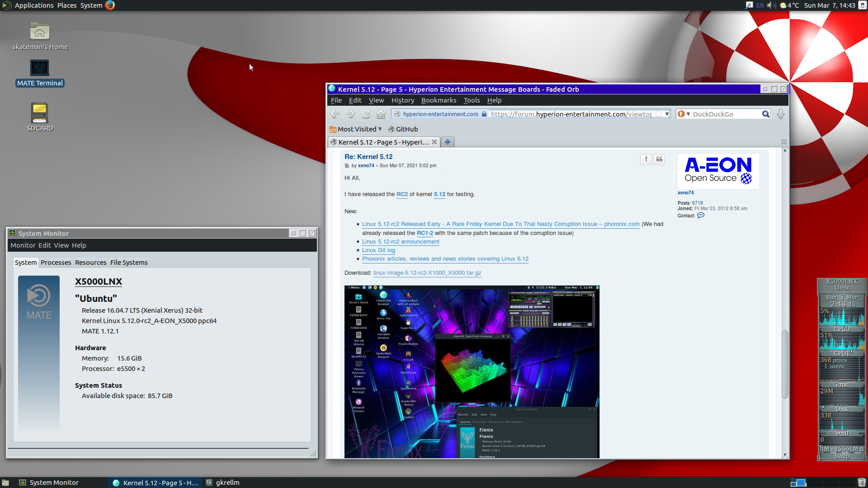Open Firefox Tools menu

point(472,100)
